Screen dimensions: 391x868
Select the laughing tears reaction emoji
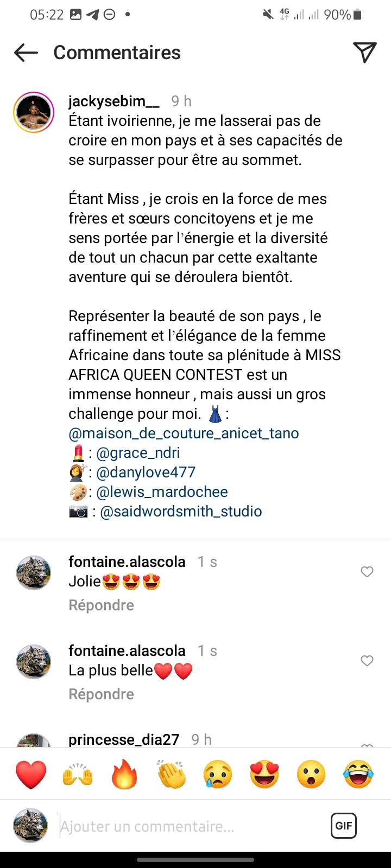tap(358, 774)
